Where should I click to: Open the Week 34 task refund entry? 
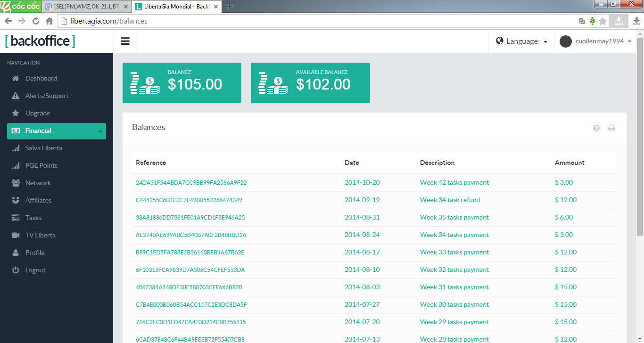450,200
